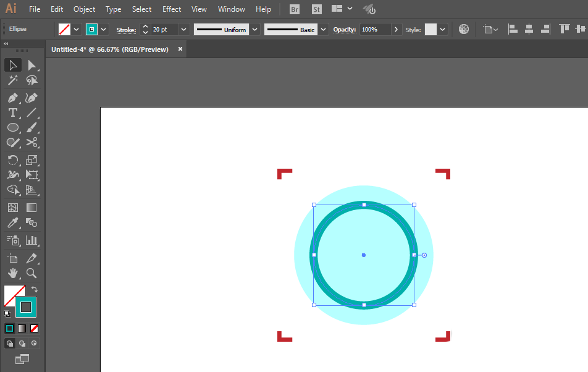Click the teal stroke swatch in toolbox
The image size is (588, 372).
click(x=26, y=307)
